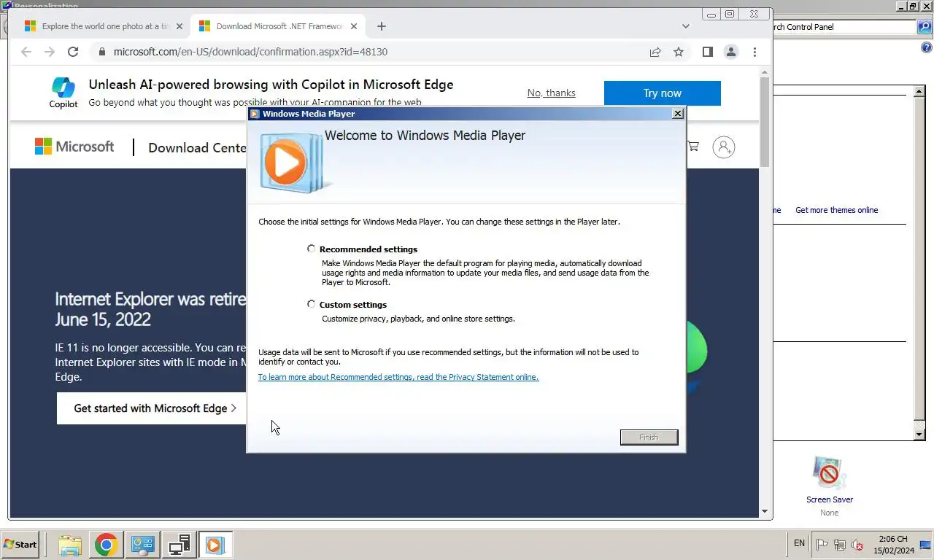
Task: Click the Chrome page vertical scrollbar
Action: coord(765,122)
